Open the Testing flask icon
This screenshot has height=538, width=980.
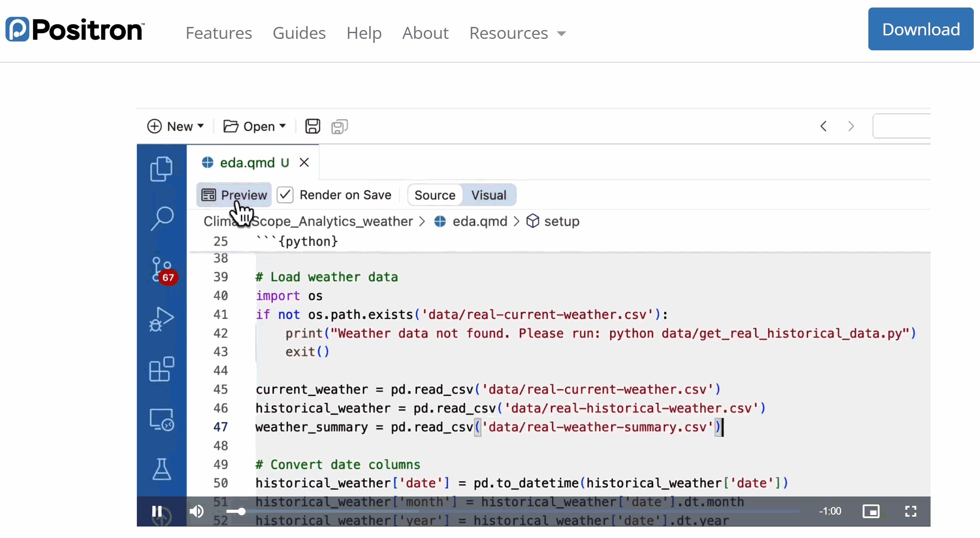tap(162, 469)
